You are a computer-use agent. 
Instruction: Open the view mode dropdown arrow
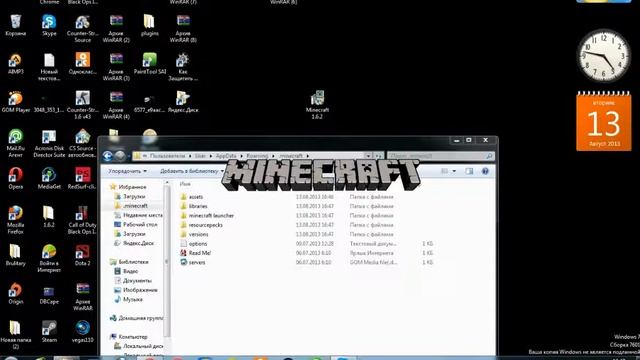[x=454, y=171]
